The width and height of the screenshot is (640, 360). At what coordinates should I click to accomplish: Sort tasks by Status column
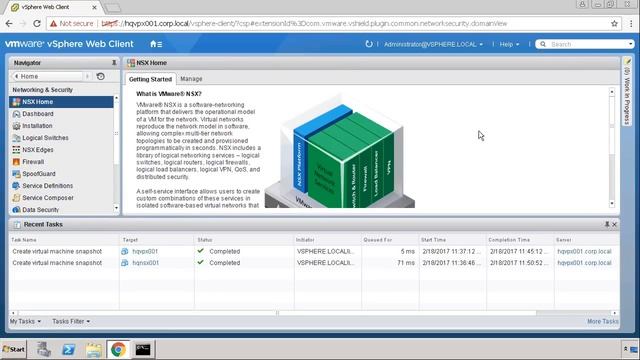pos(204,240)
